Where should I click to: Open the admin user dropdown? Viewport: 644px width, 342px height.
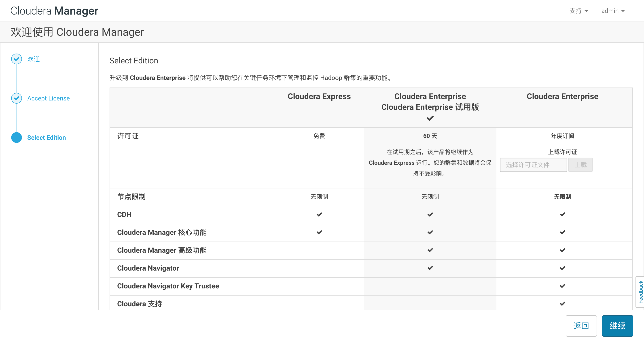[612, 11]
